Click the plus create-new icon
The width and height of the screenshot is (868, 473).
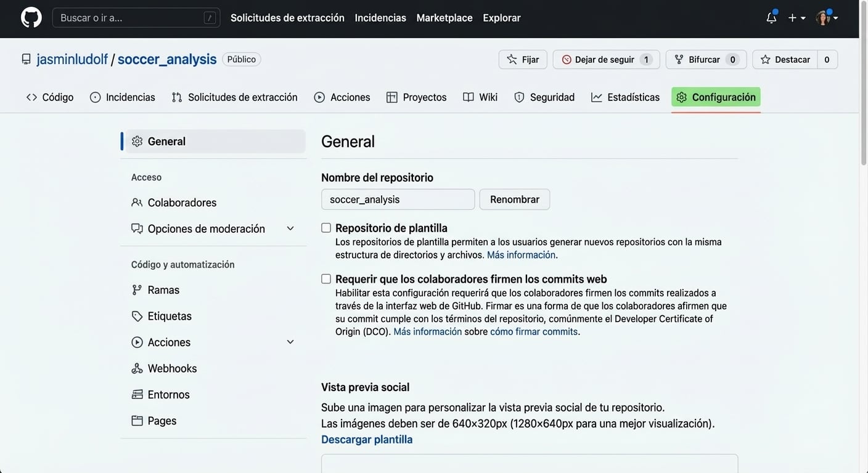(792, 18)
